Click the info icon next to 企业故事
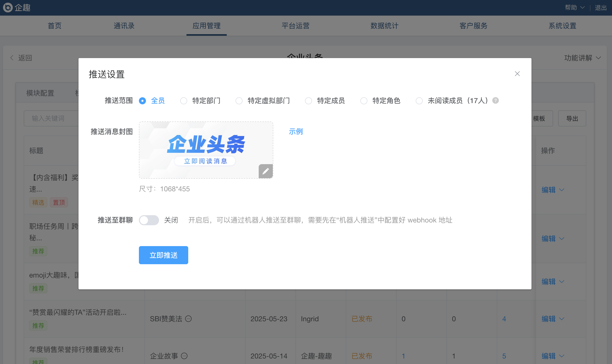 click(x=184, y=356)
